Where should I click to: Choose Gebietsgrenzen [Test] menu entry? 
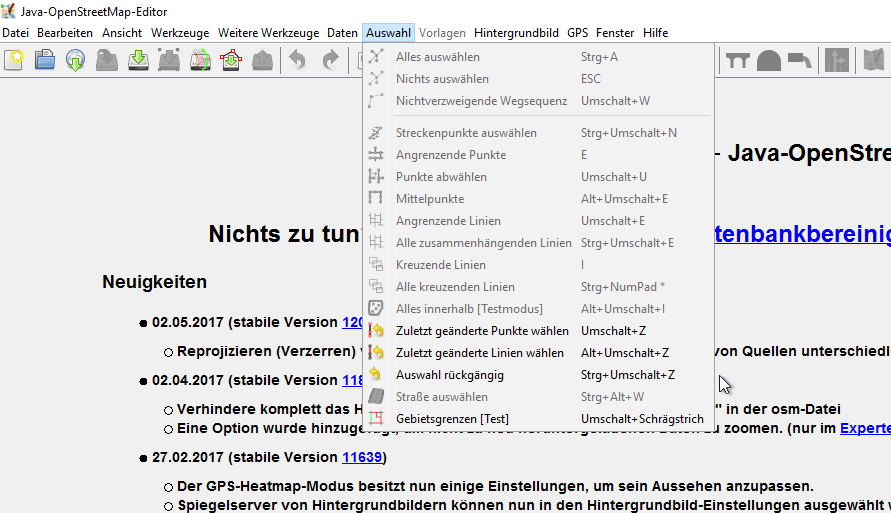click(538, 419)
